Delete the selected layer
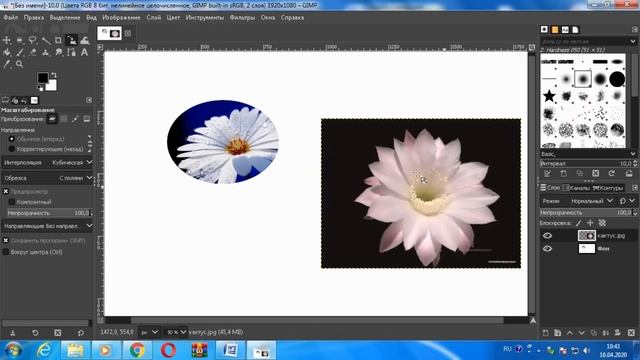Viewport: 640px width, 360px height. click(x=631, y=333)
